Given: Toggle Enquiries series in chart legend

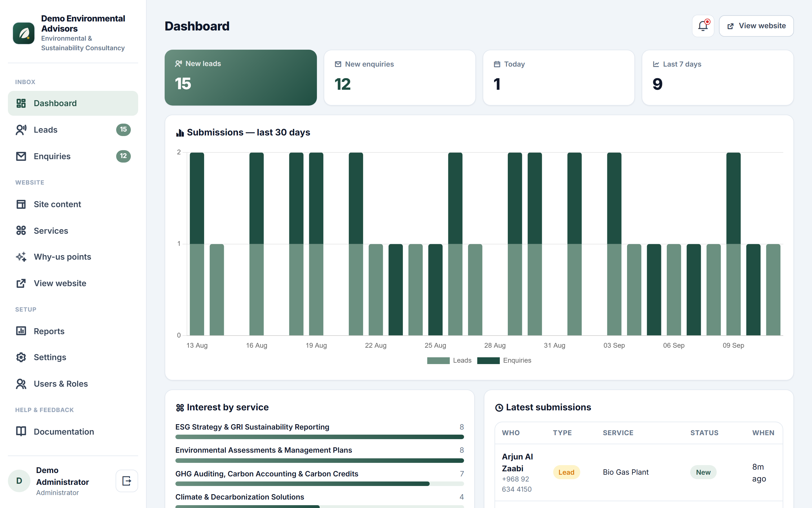Looking at the screenshot, I should 504,360.
